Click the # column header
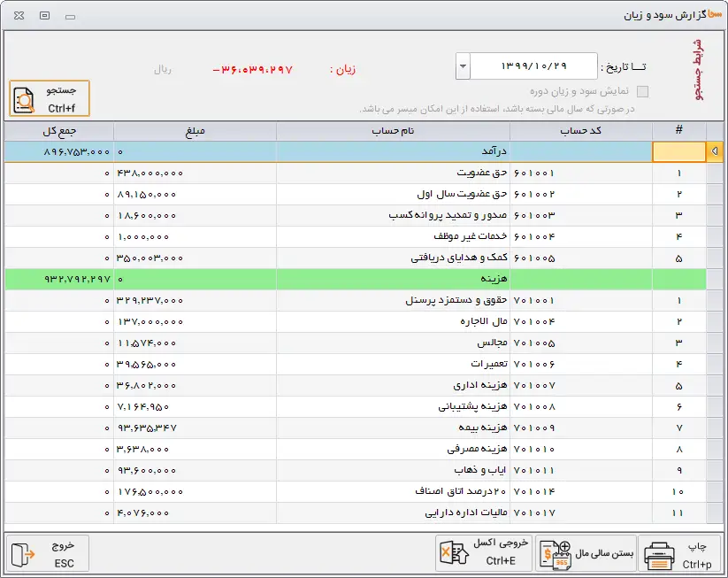Image resolution: width=728 pixels, height=578 pixels. pyautogui.click(x=678, y=131)
